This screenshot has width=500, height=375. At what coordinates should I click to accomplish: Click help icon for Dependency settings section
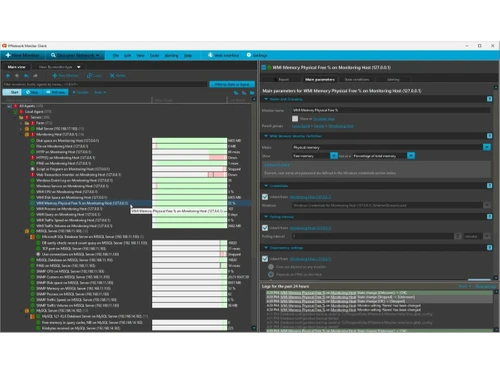489,248
